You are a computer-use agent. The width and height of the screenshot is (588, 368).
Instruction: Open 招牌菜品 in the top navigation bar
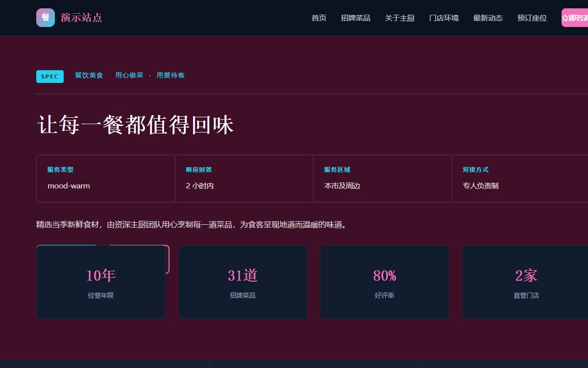pos(356,18)
